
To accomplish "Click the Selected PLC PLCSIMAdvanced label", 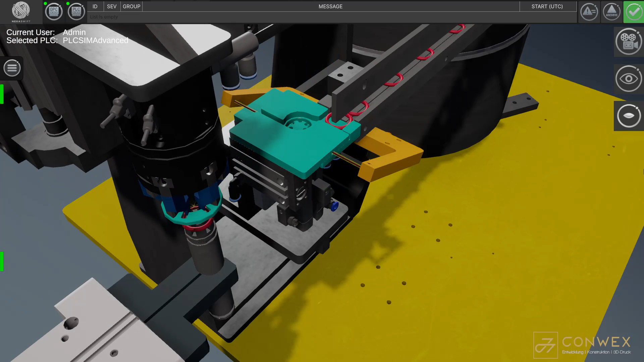I will point(67,41).
